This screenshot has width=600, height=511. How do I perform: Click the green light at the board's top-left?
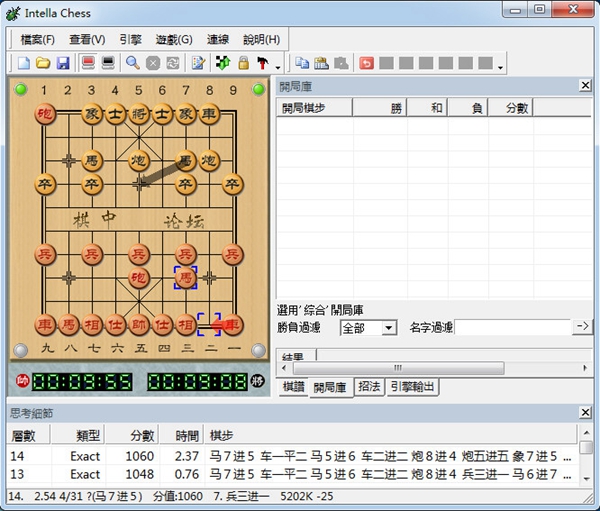(21, 89)
